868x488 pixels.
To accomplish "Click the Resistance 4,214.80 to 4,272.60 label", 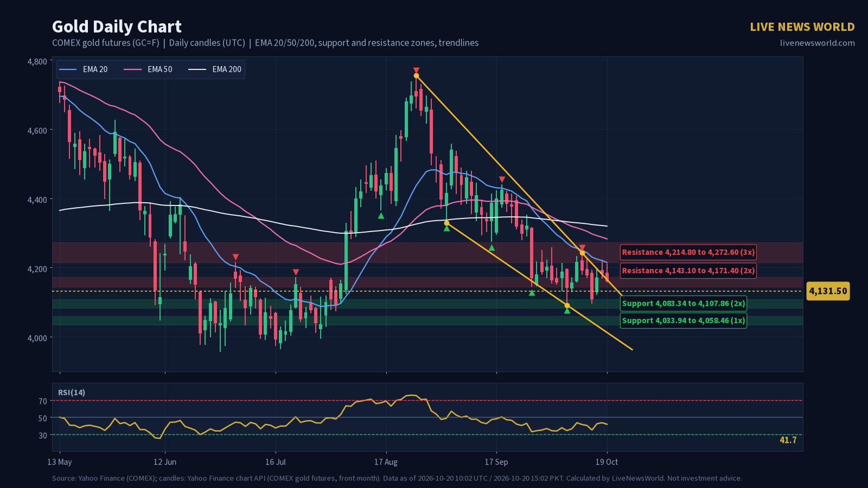I will 688,252.
